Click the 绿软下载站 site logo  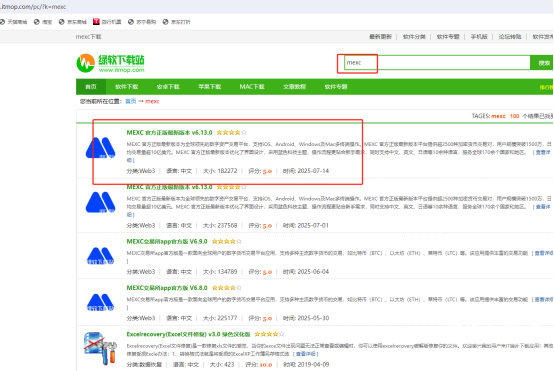tap(110, 63)
